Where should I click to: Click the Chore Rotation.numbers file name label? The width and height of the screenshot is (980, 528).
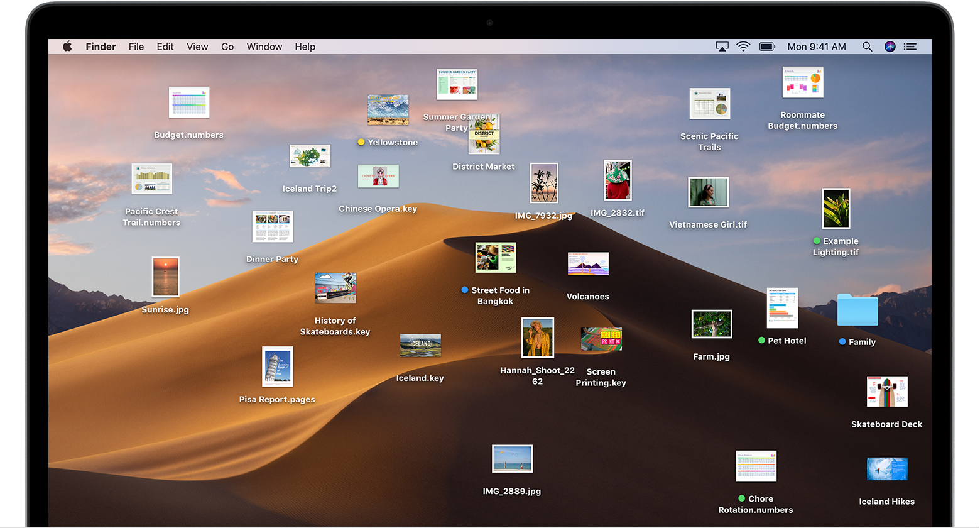(x=756, y=504)
